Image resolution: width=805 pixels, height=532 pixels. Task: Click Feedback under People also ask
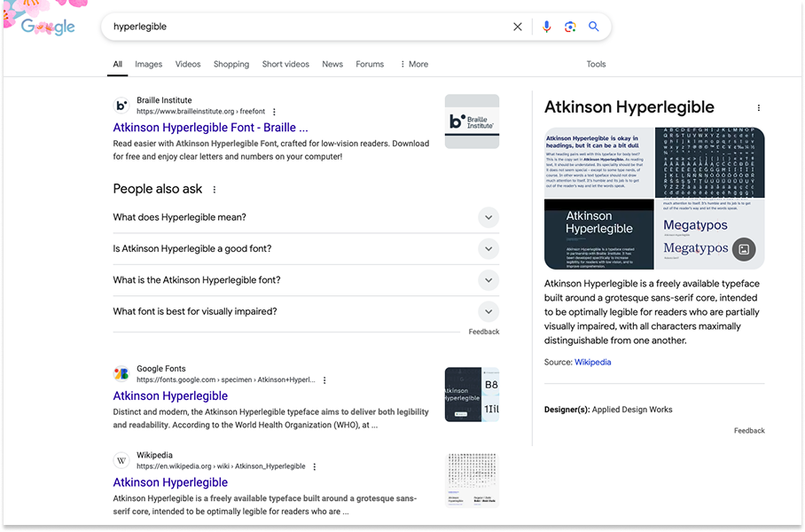tap(483, 332)
